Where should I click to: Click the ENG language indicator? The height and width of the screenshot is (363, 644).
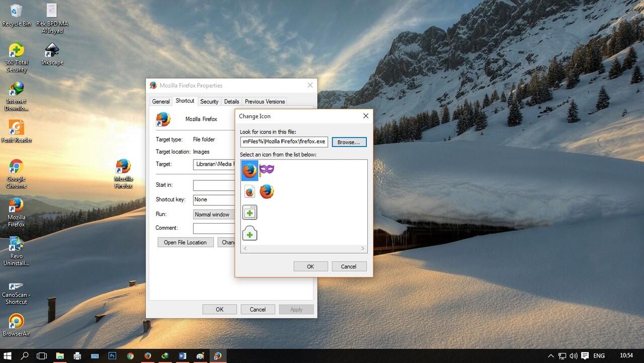pos(599,355)
